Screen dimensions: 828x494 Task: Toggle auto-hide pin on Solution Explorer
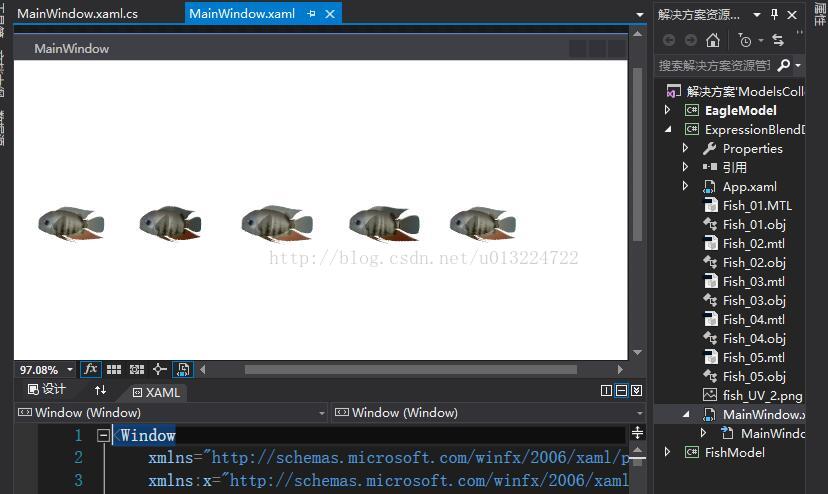pos(774,15)
